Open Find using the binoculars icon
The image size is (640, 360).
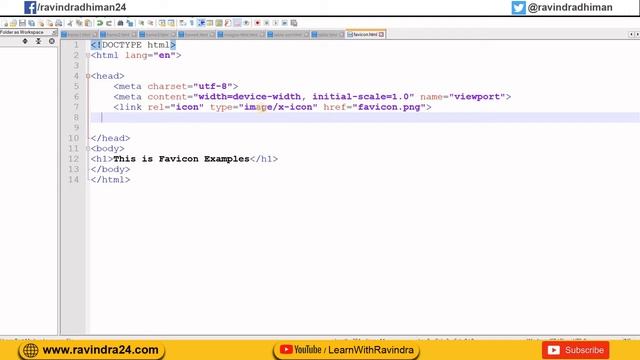[120, 23]
